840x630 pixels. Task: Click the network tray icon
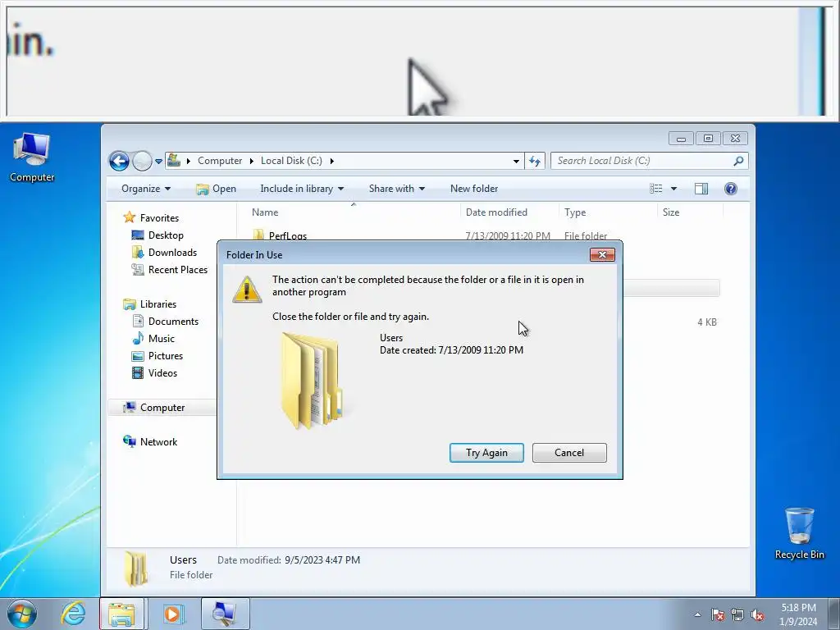(737, 614)
